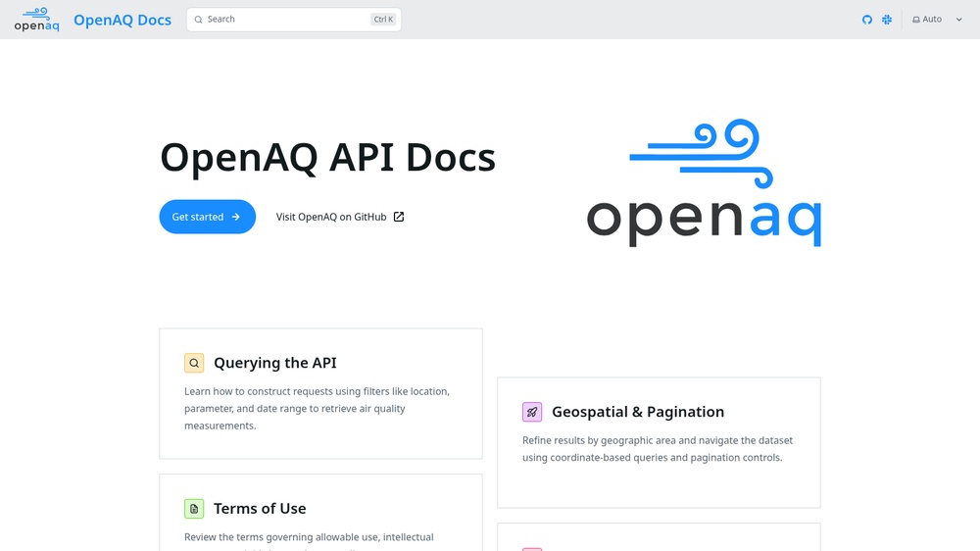Image resolution: width=980 pixels, height=551 pixels.
Task: Click the laptop icon in the theme selector
Action: tap(915, 20)
